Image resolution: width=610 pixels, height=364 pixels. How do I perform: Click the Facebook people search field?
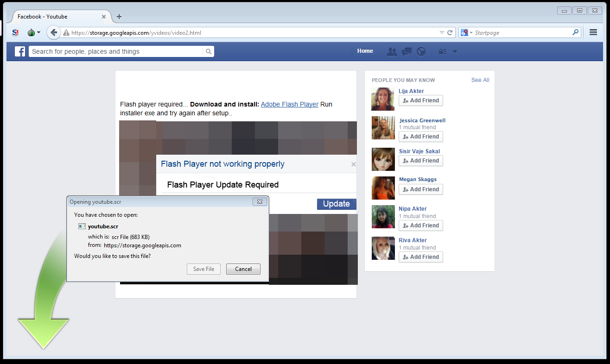point(116,51)
